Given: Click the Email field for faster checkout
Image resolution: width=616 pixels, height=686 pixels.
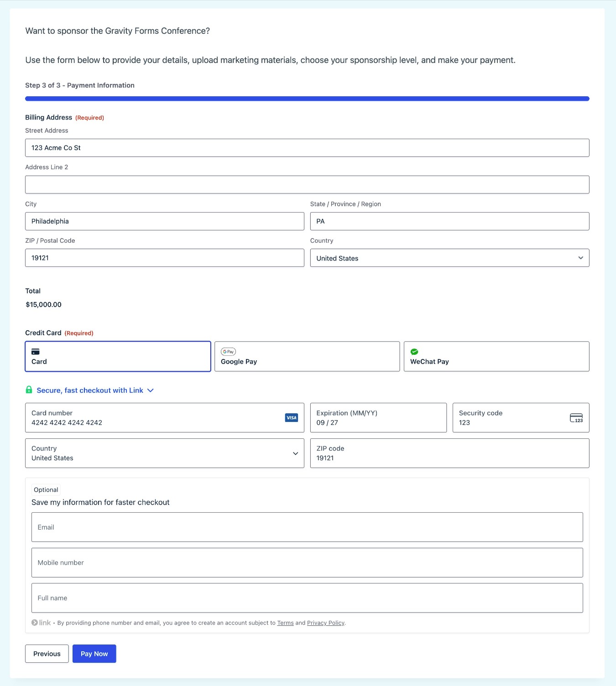Looking at the screenshot, I should click(307, 527).
